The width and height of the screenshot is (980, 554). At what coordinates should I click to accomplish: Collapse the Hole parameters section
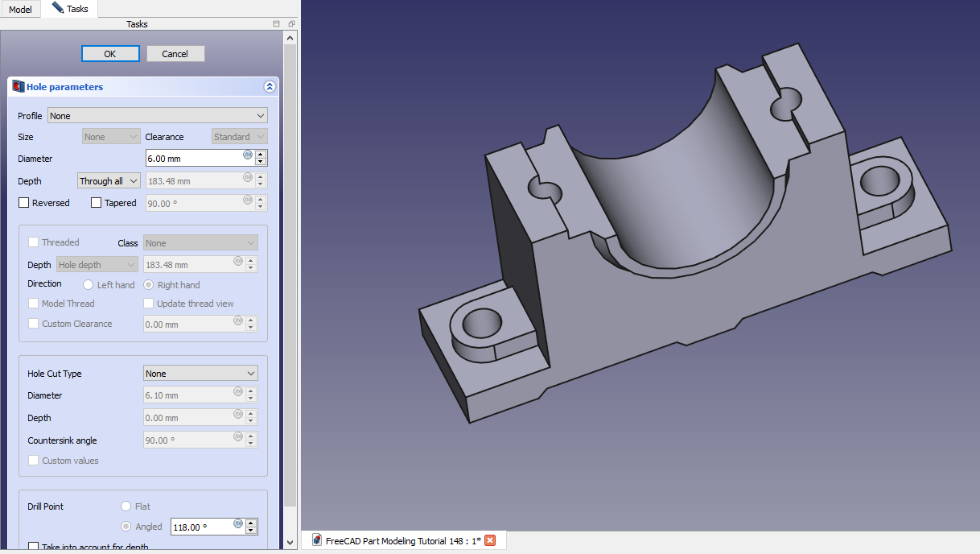coord(270,87)
